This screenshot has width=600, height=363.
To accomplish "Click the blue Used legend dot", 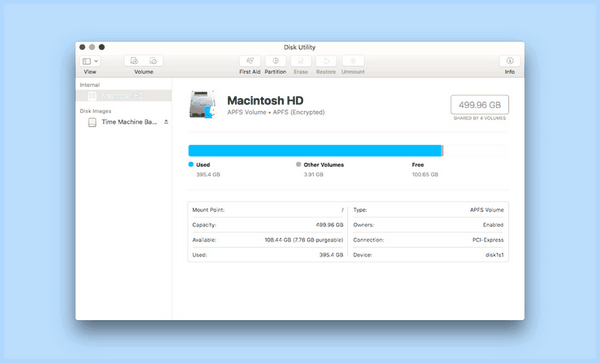I will pos(191,164).
